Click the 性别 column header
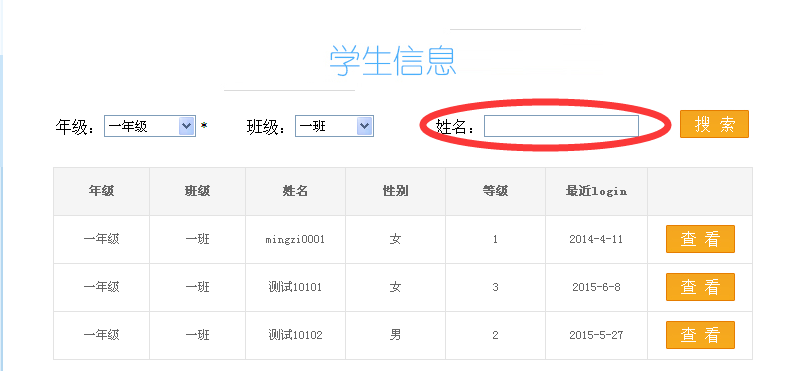The height and width of the screenshot is (371, 792). click(x=395, y=191)
